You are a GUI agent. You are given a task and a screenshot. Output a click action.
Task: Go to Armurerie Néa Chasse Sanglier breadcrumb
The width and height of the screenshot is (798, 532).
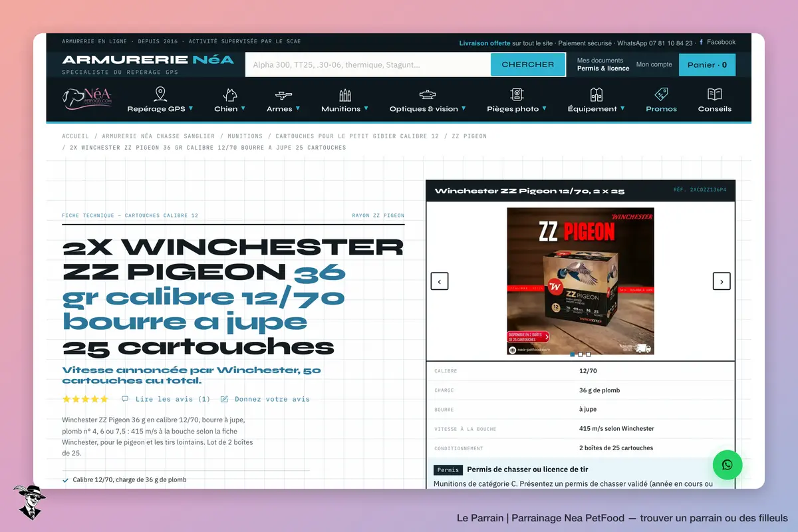tap(158, 136)
